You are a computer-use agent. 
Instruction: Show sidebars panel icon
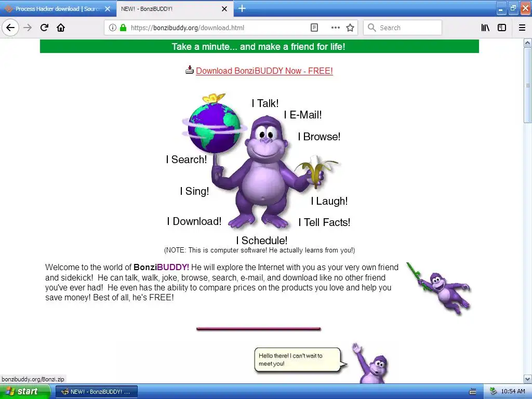[x=502, y=28]
